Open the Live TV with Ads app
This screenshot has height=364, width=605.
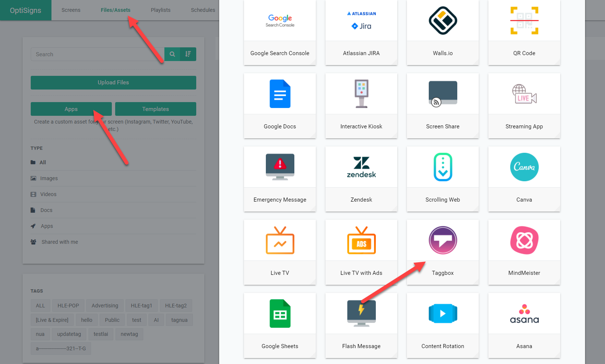pos(361,252)
